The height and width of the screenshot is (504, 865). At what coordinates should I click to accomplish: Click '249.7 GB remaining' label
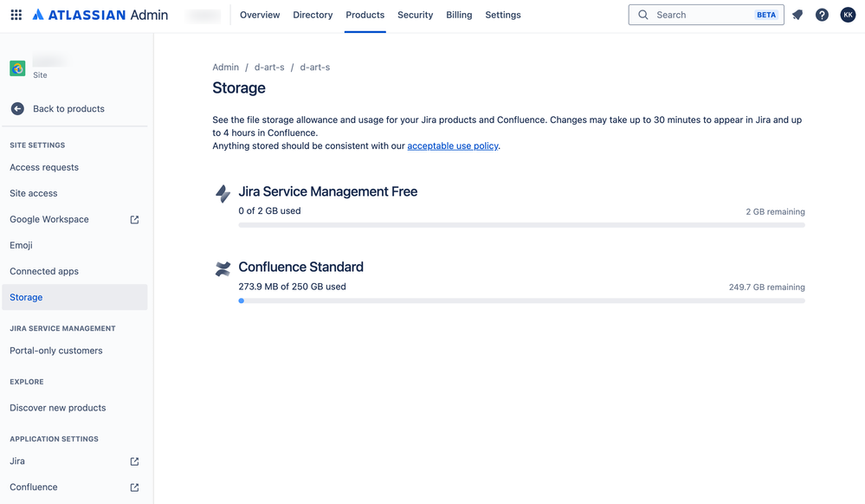coord(767,287)
